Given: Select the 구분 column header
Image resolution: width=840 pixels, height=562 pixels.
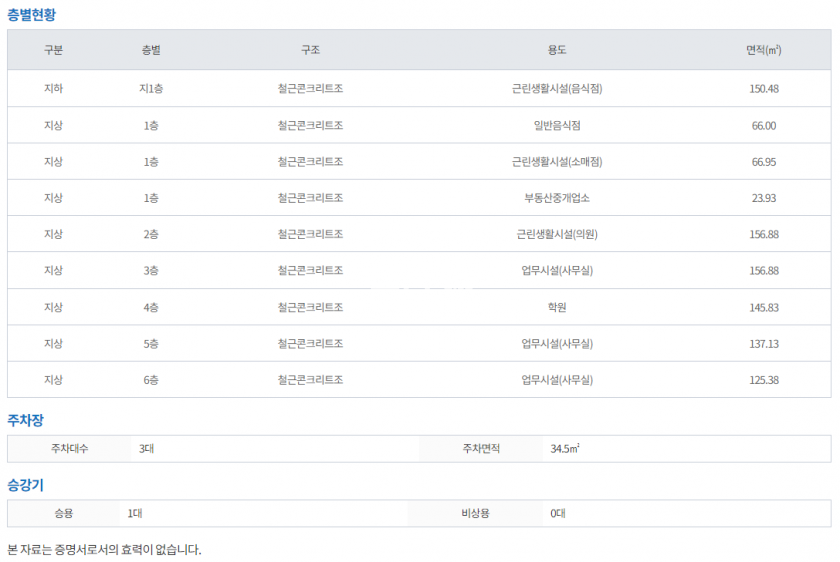Looking at the screenshot, I should pos(53,50).
